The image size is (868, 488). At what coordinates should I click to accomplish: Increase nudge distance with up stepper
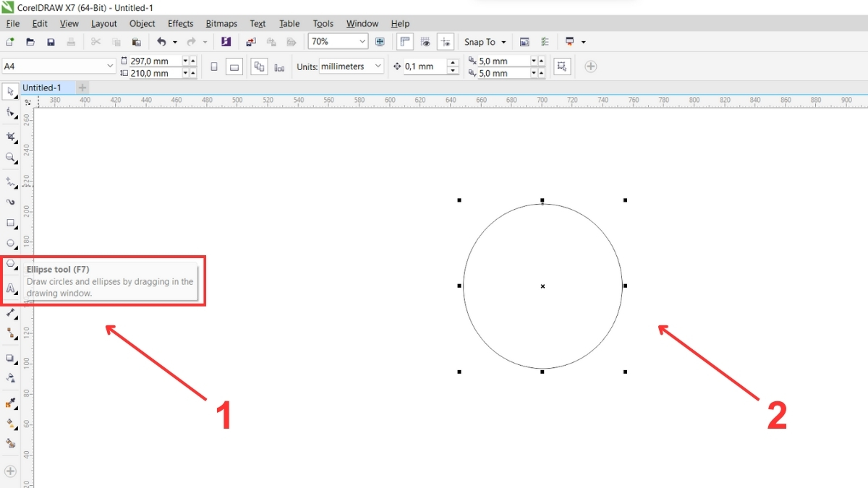(453, 62)
